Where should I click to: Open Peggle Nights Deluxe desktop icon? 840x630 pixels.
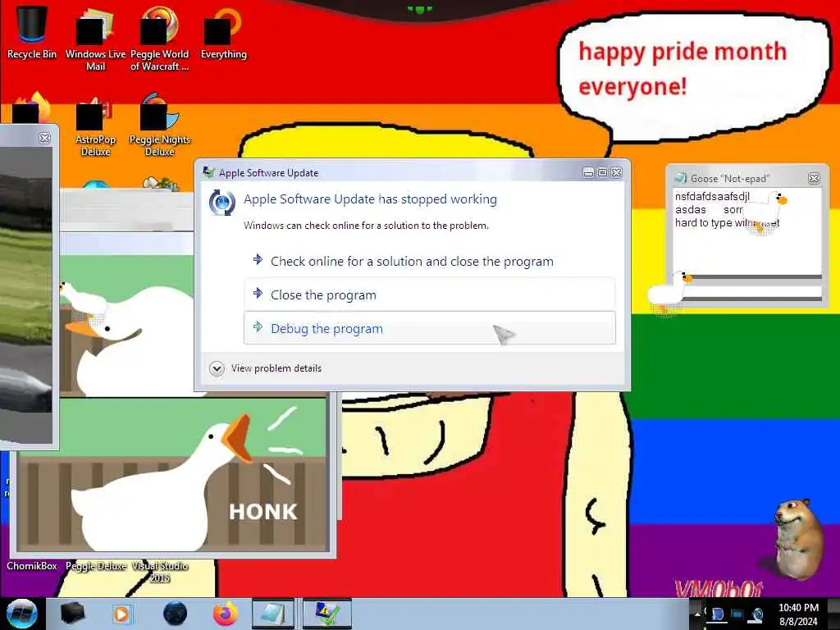160,126
